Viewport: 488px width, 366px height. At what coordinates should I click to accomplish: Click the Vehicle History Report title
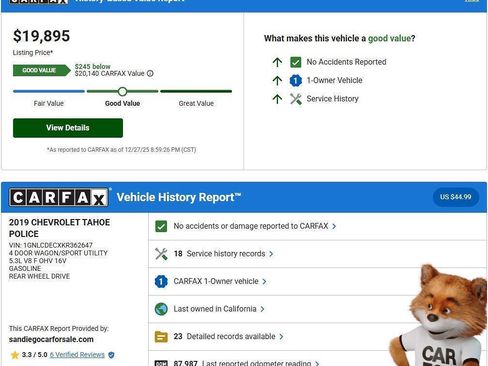[179, 197]
